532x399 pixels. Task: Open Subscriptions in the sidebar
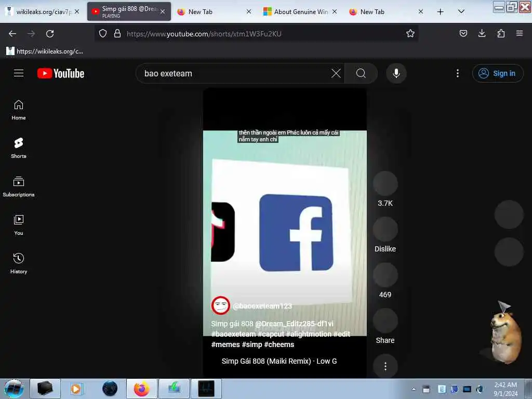coord(19,187)
